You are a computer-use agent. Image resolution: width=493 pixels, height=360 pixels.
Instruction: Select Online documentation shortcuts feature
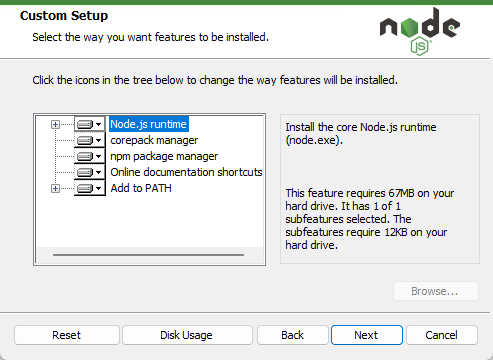186,172
